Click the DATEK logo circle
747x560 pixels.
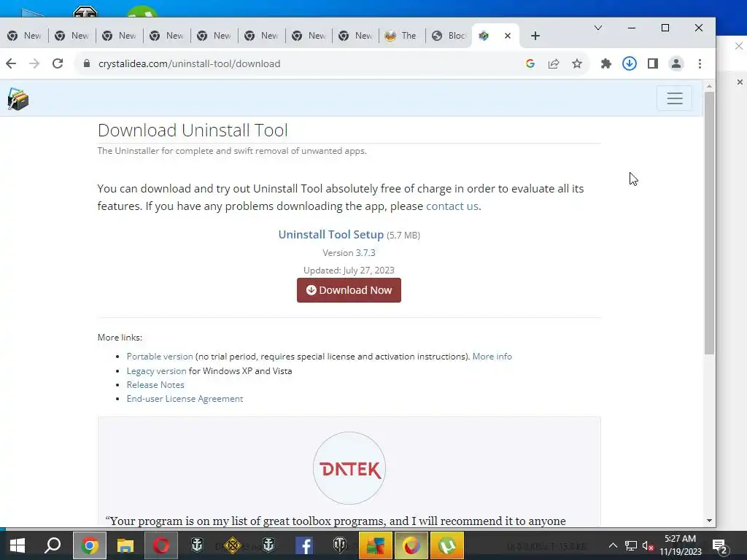tap(349, 468)
